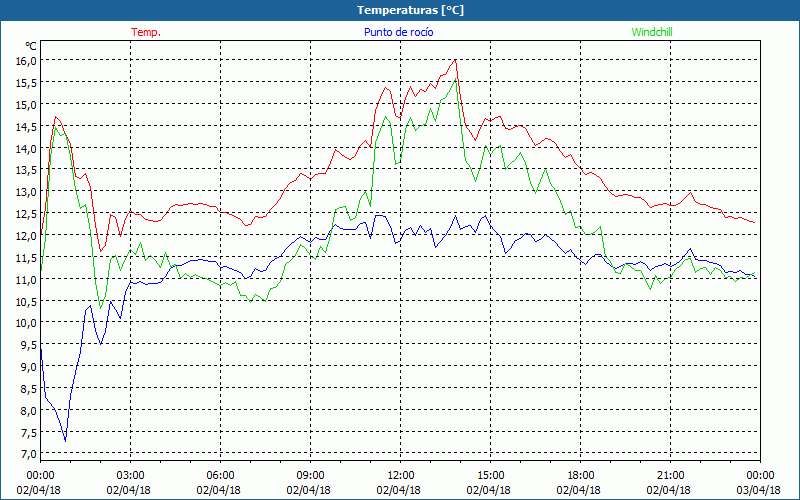Click the 15,0 y-axis value
800x500 pixels.
point(26,105)
